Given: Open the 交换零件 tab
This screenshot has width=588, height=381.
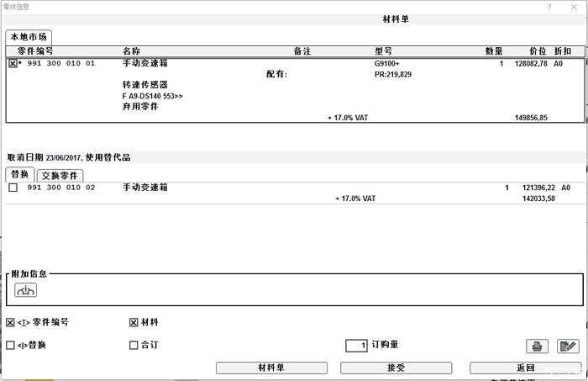Looking at the screenshot, I should 60,176.
